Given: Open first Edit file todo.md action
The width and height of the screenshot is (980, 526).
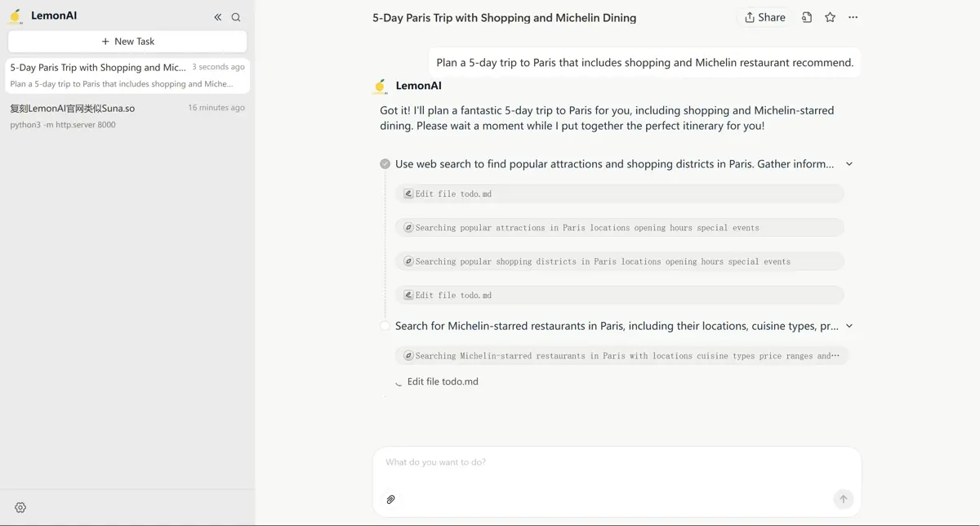Looking at the screenshot, I should (x=619, y=194).
